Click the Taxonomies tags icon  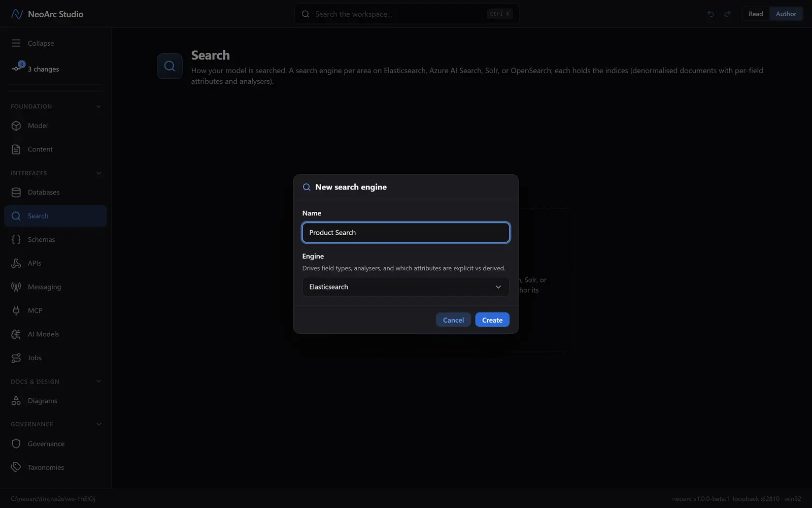click(x=16, y=467)
